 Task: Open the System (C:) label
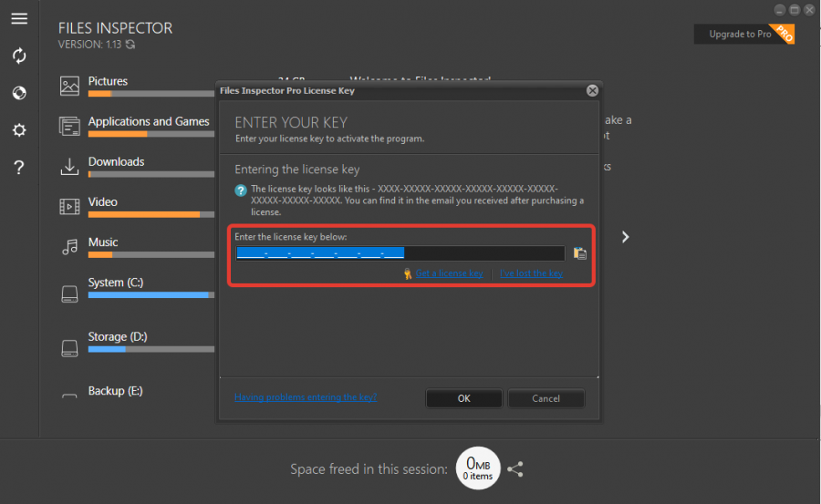pos(116,283)
